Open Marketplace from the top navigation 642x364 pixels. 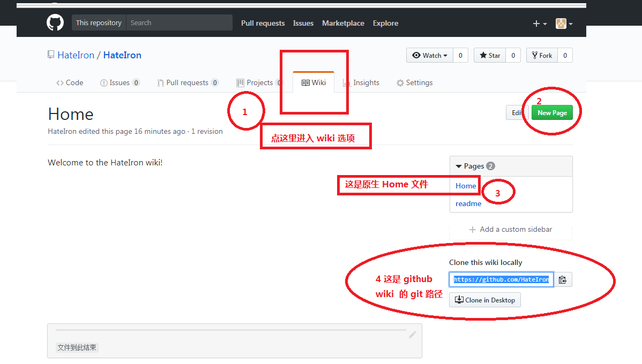[x=343, y=23]
